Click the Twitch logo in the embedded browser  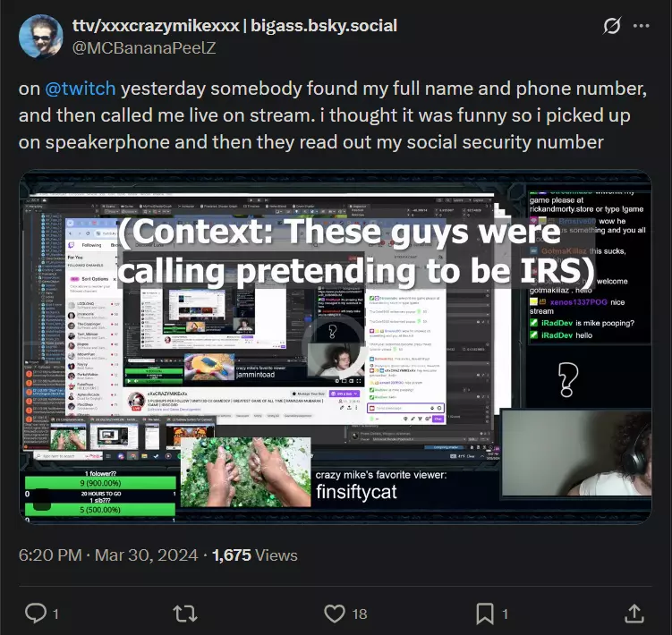pos(72,245)
